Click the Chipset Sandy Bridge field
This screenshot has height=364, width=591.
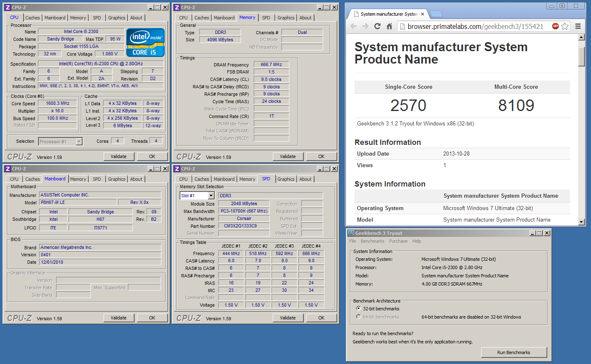click(100, 212)
